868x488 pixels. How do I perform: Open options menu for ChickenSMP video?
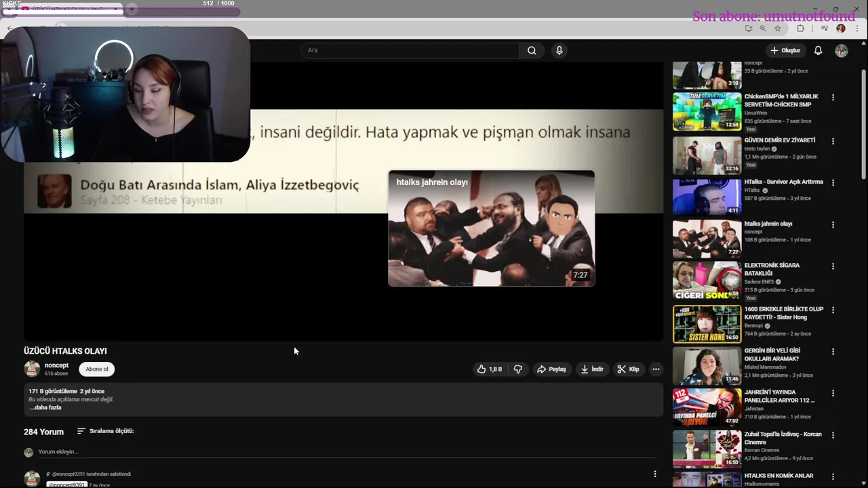[x=833, y=98]
